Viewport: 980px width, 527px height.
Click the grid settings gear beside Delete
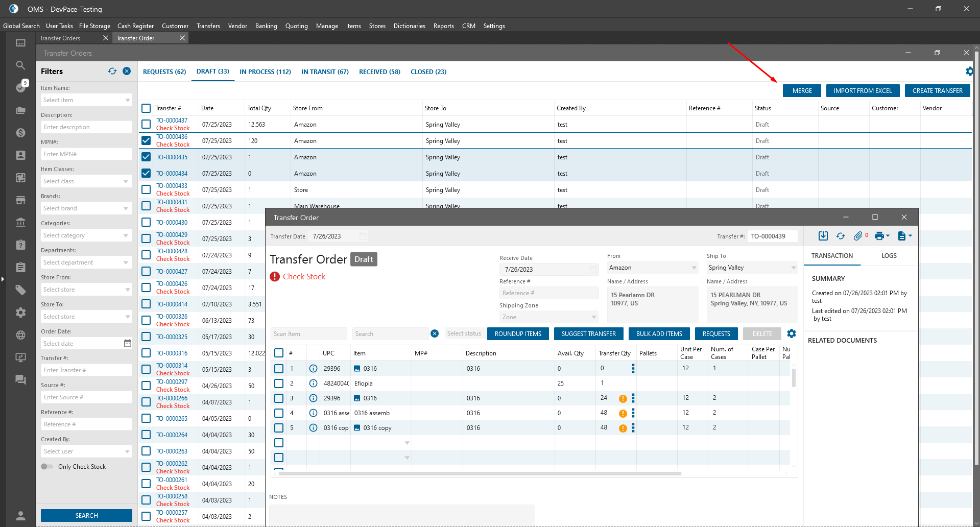click(792, 333)
